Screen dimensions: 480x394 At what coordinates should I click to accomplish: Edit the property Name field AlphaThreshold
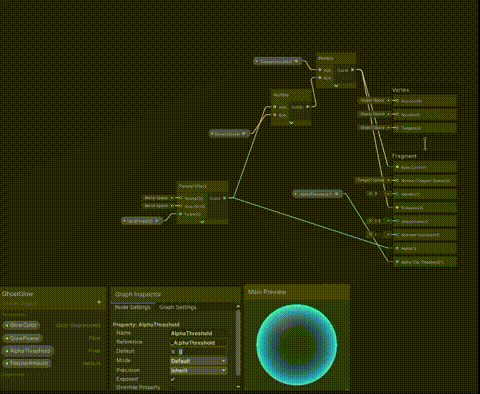click(x=199, y=333)
